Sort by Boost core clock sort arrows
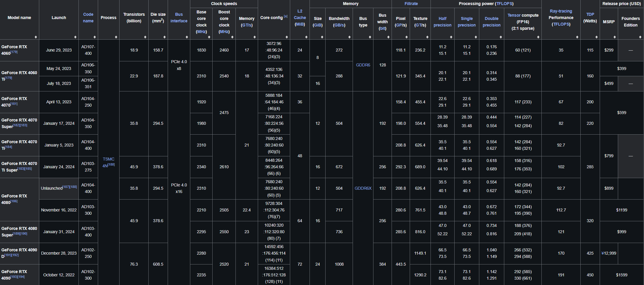Image resolution: width=644 pixels, height=285 pixels. pyautogui.click(x=232, y=37)
